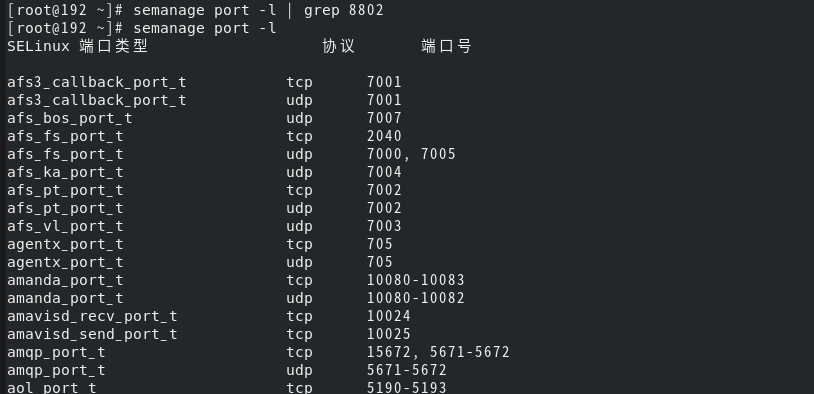Click port range 5190-5193
Image resolution: width=814 pixels, height=394 pixels.
pyautogui.click(x=406, y=388)
